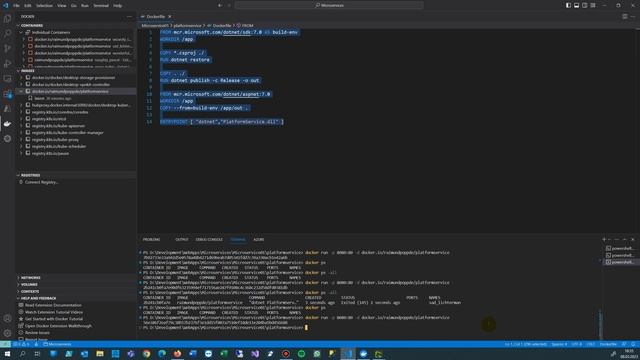
Task: Click the notifications bell in status bar
Action: [633, 344]
